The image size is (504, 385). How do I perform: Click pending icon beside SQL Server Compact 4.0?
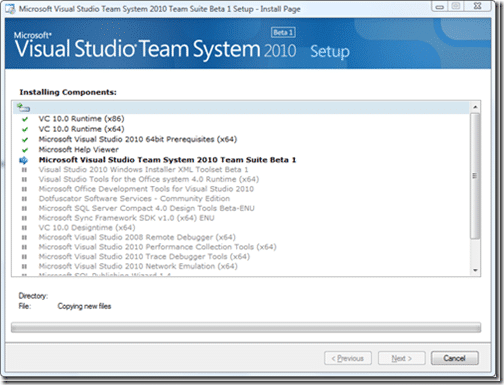pyautogui.click(x=24, y=209)
